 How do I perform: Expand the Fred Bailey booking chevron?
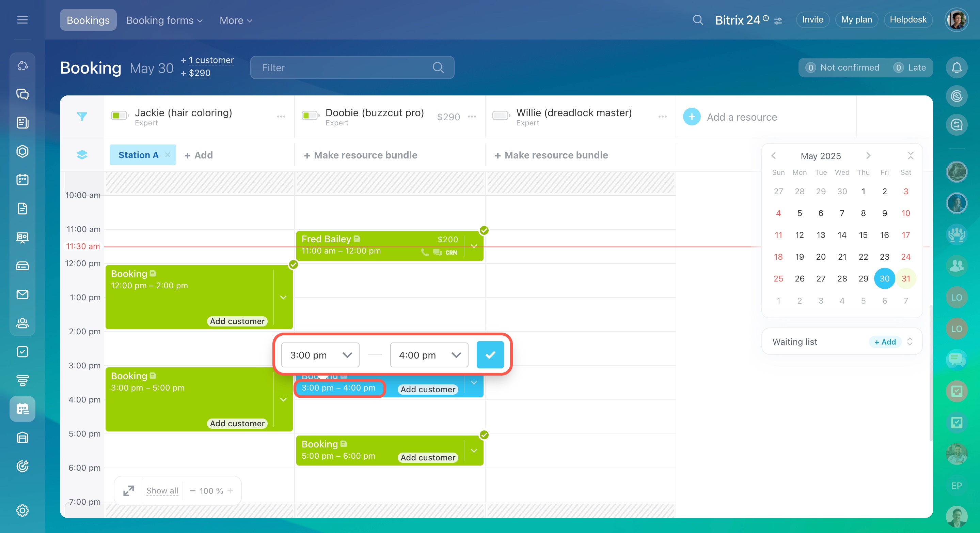(x=474, y=246)
